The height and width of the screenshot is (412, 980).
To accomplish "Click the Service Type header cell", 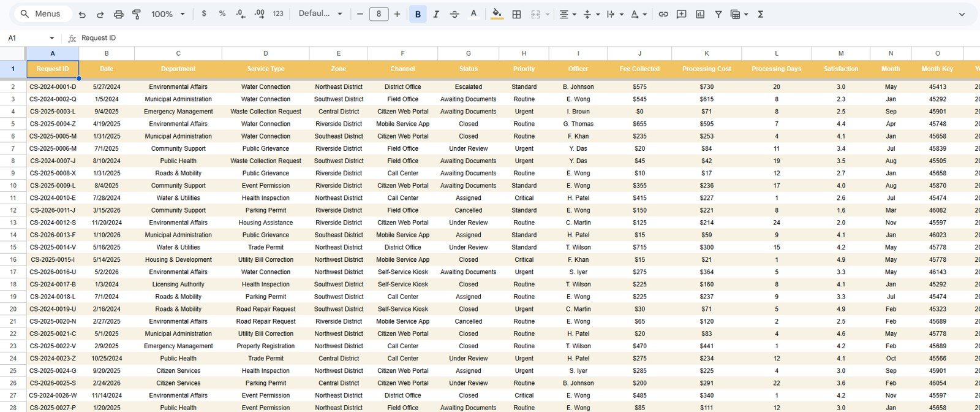I will click(266, 69).
